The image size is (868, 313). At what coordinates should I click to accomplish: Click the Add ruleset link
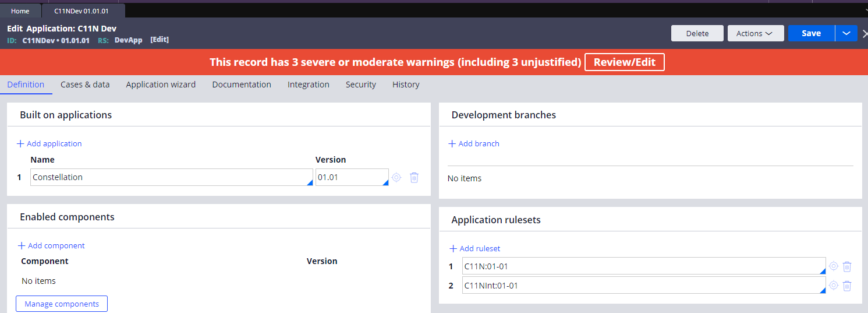(475, 248)
